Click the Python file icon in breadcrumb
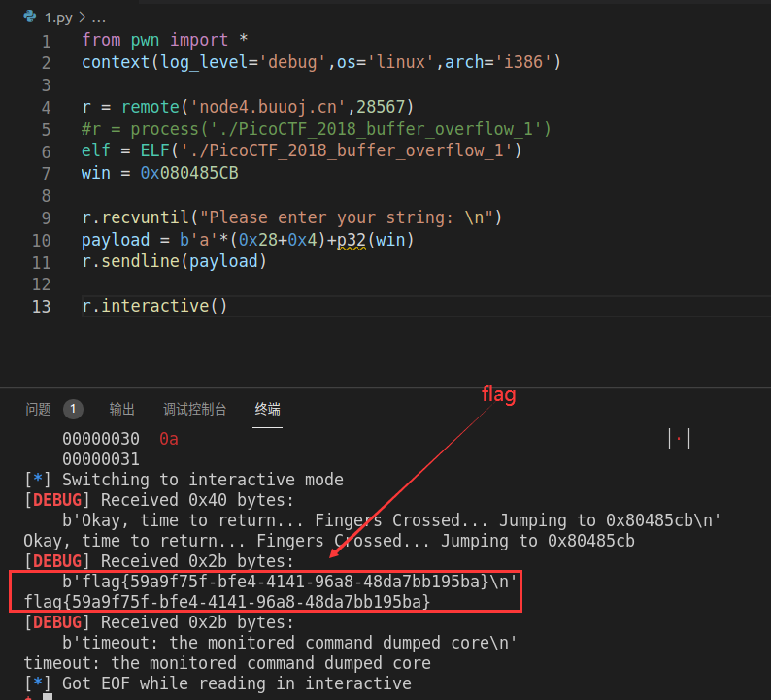 coord(30,17)
